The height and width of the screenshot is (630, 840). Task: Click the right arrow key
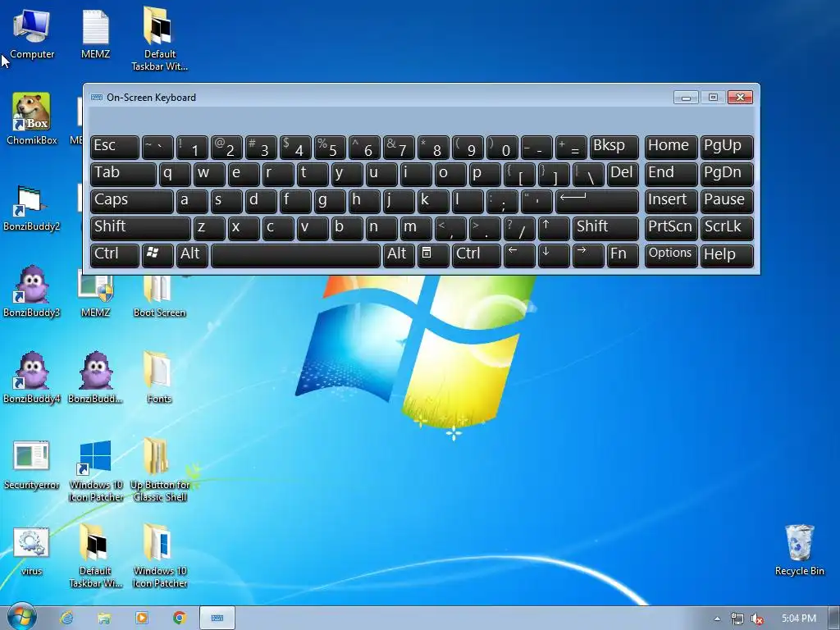[x=588, y=255]
